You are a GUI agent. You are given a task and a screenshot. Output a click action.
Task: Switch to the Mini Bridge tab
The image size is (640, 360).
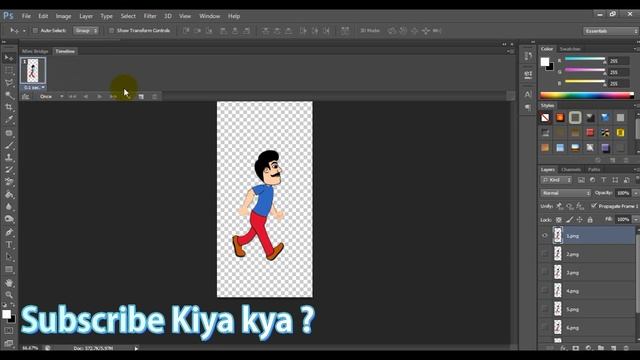(x=35, y=51)
